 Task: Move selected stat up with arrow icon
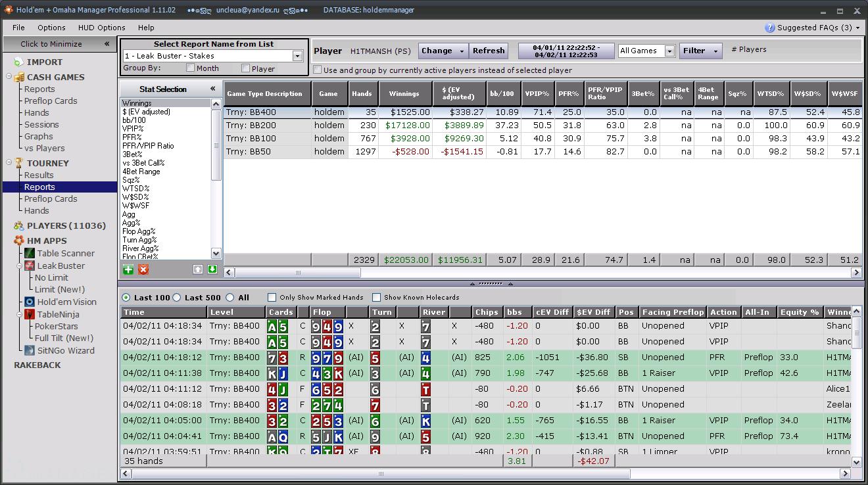198,269
